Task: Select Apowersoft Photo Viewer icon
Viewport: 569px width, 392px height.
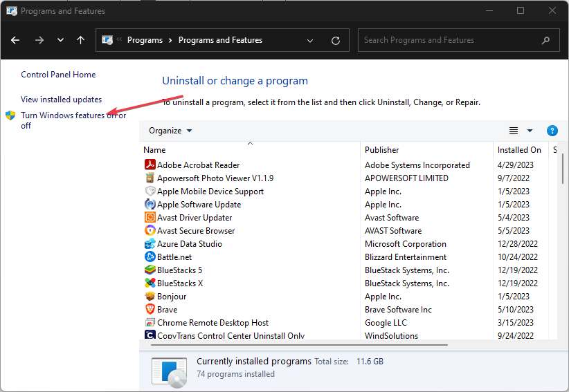Action: (x=150, y=178)
